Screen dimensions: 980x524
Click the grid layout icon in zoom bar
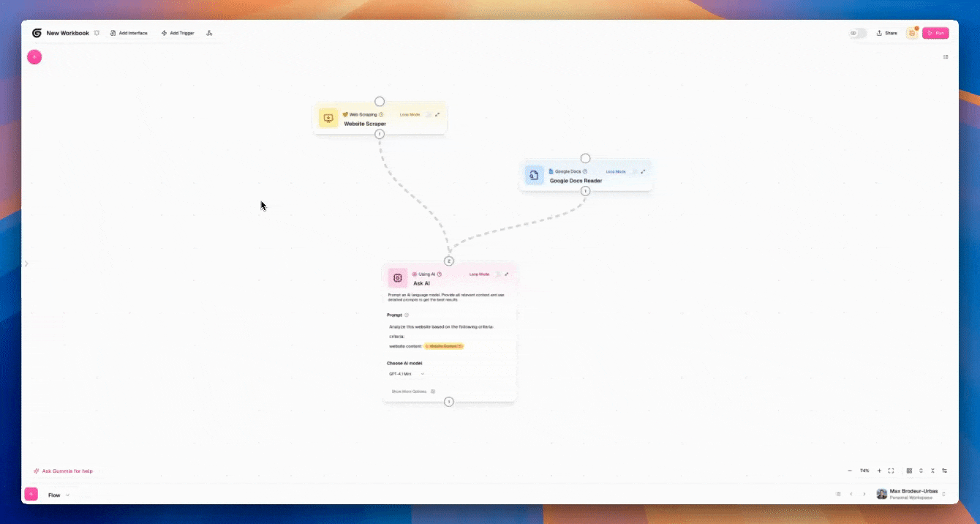[909, 471]
